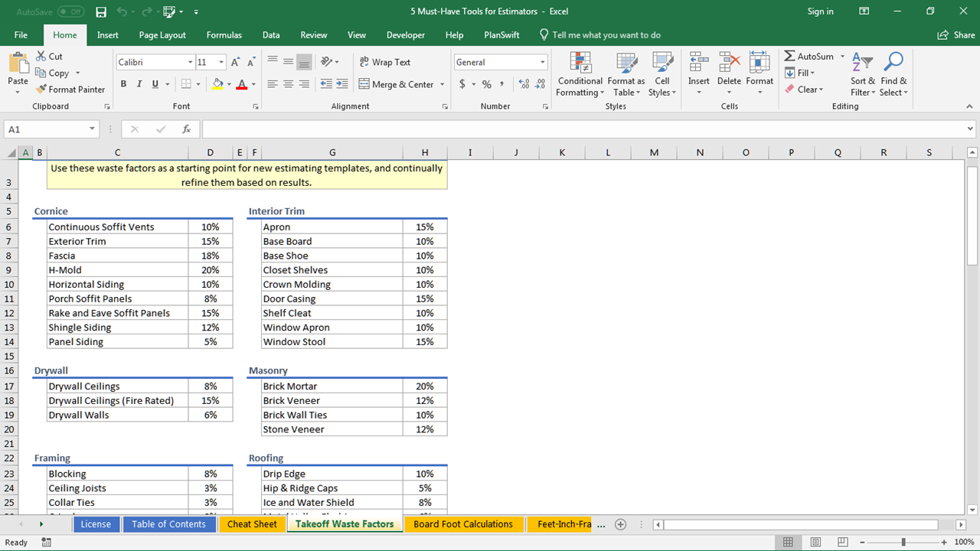Click the zoom slider in status bar

(x=903, y=542)
